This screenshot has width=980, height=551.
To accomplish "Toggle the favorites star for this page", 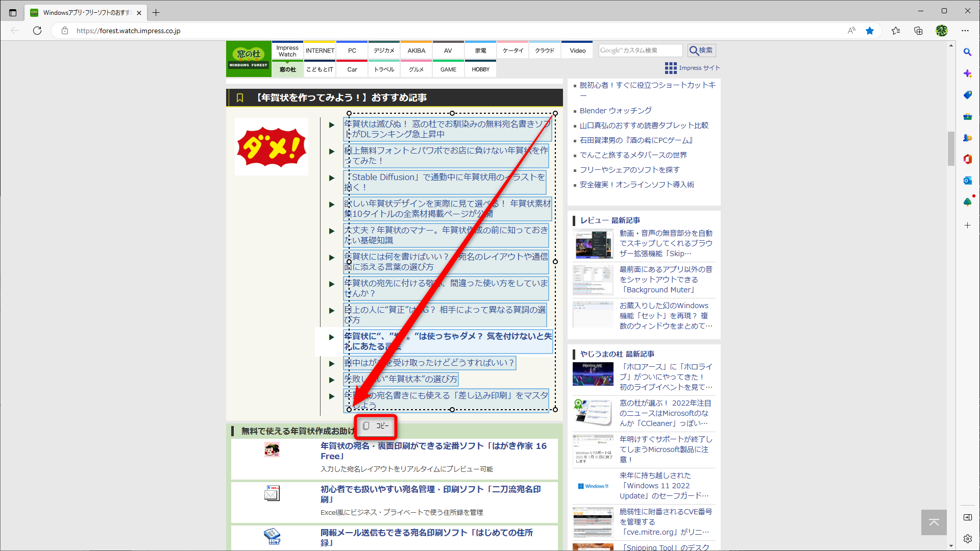I will (x=870, y=31).
